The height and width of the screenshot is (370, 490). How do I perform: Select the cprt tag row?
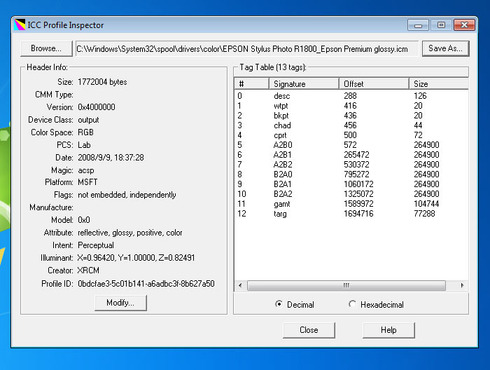click(351, 135)
